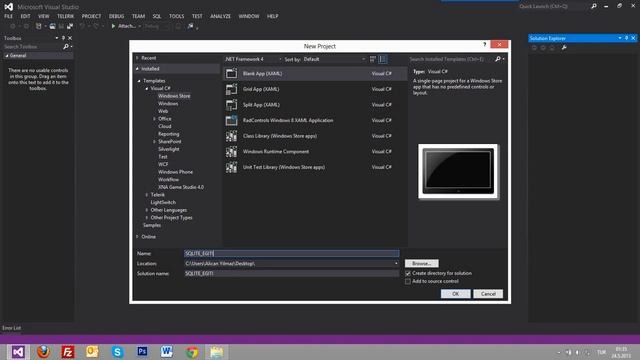
Task: Collapse the Installed section
Action: [138, 69]
